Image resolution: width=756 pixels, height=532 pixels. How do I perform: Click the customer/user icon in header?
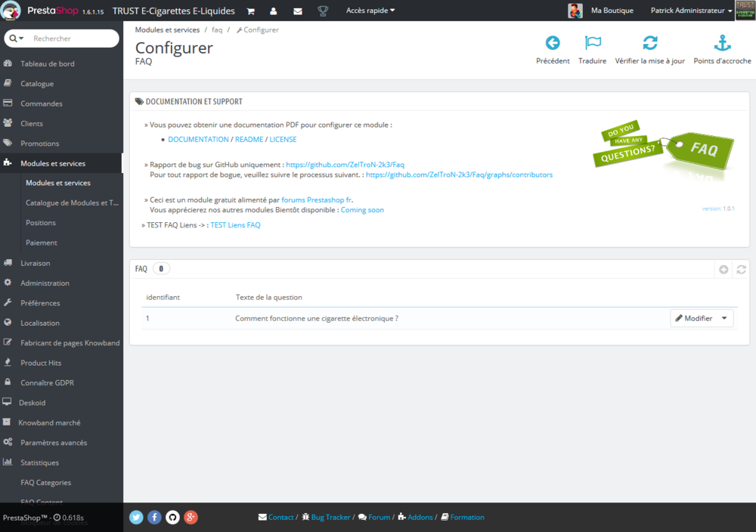pos(273,11)
